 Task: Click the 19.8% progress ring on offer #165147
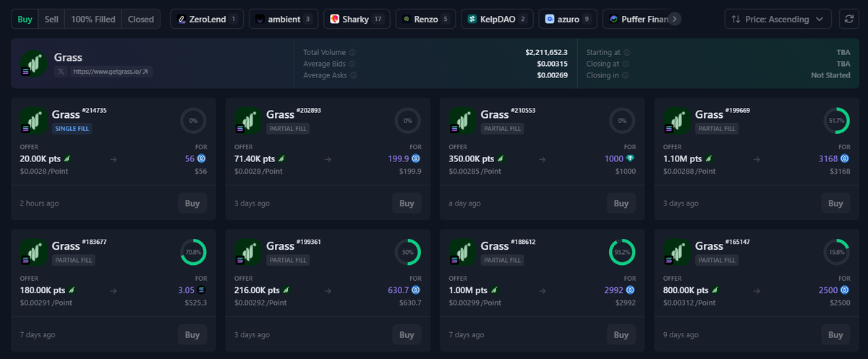(837, 252)
